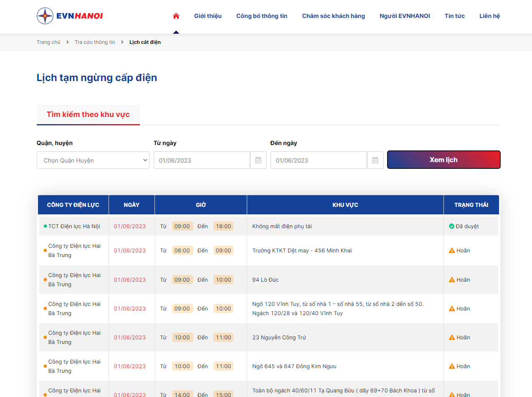Click the 23 Nguyễn Công Trứ text
The width and height of the screenshot is (532, 397).
click(279, 337)
